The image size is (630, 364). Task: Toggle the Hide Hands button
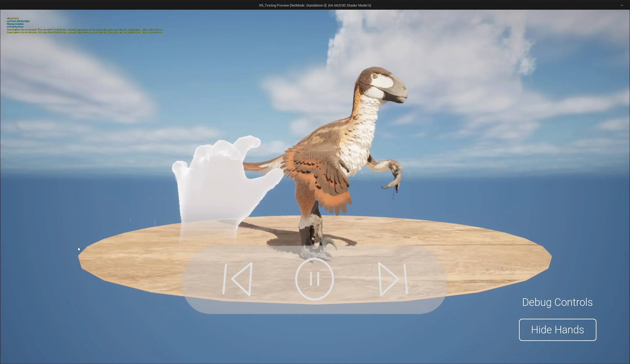(557, 330)
